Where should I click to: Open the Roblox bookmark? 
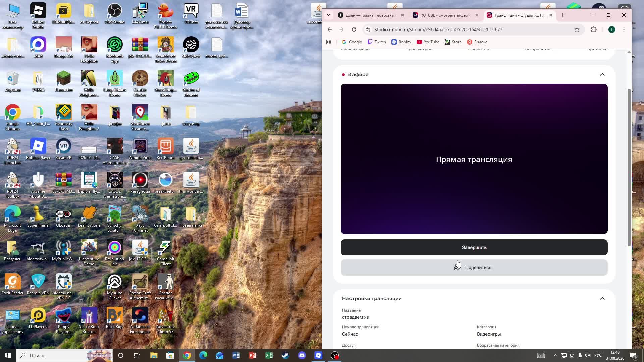coord(401,42)
